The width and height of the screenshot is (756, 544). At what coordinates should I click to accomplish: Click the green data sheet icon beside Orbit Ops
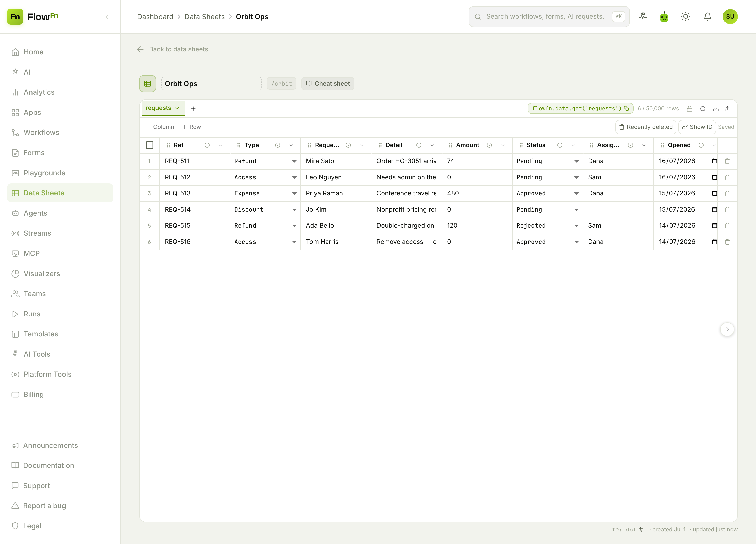click(148, 84)
